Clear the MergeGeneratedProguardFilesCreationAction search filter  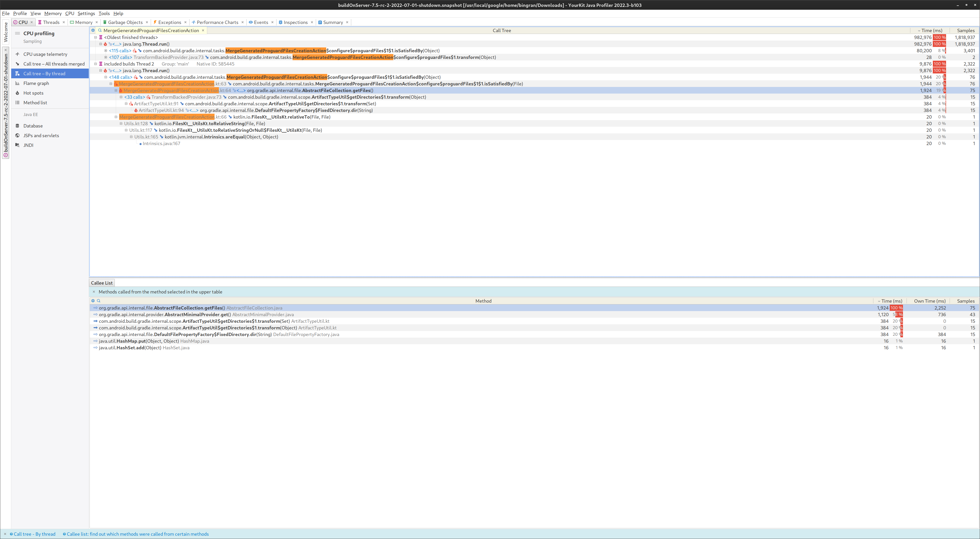[203, 30]
